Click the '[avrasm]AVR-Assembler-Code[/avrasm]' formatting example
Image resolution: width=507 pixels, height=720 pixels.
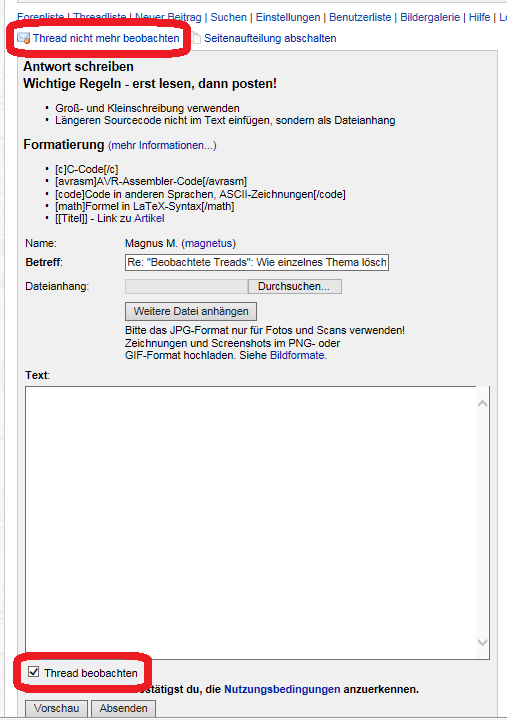click(x=151, y=181)
